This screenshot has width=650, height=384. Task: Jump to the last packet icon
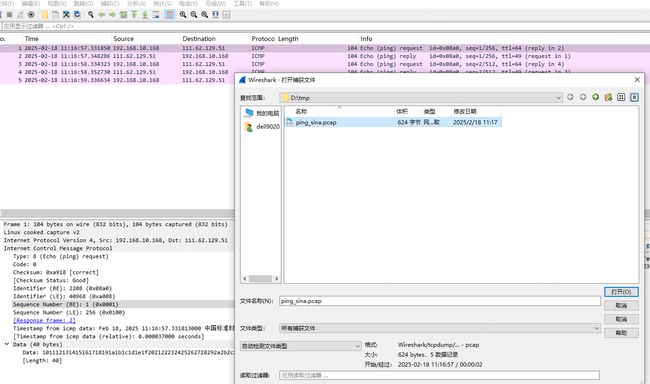coord(145,15)
